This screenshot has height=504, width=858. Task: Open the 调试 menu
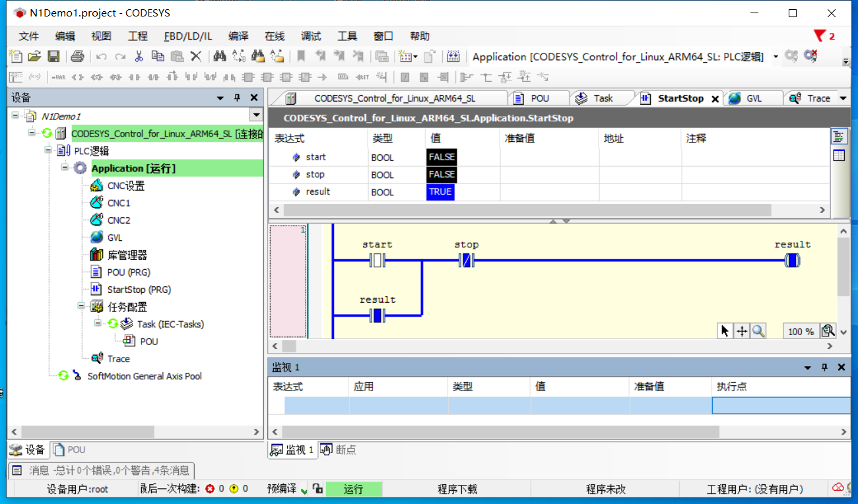tap(310, 36)
